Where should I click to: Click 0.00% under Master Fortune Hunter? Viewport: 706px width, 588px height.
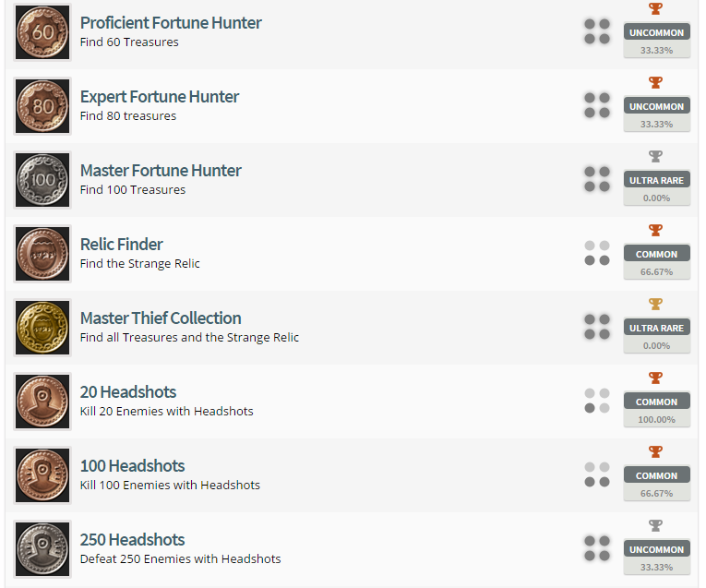coord(656,198)
